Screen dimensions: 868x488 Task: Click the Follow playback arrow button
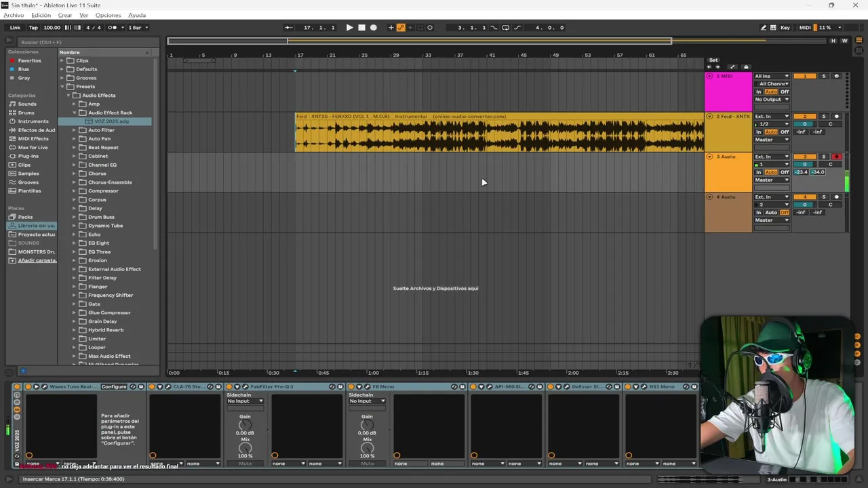point(288,28)
